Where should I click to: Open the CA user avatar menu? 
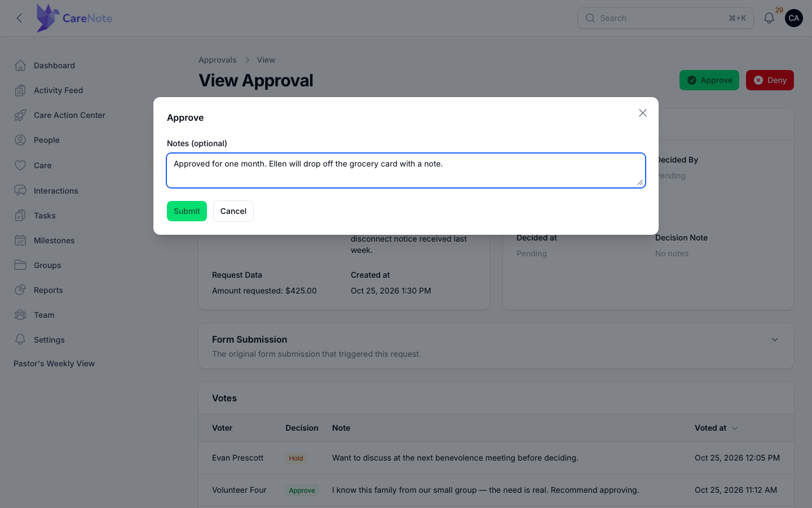794,18
